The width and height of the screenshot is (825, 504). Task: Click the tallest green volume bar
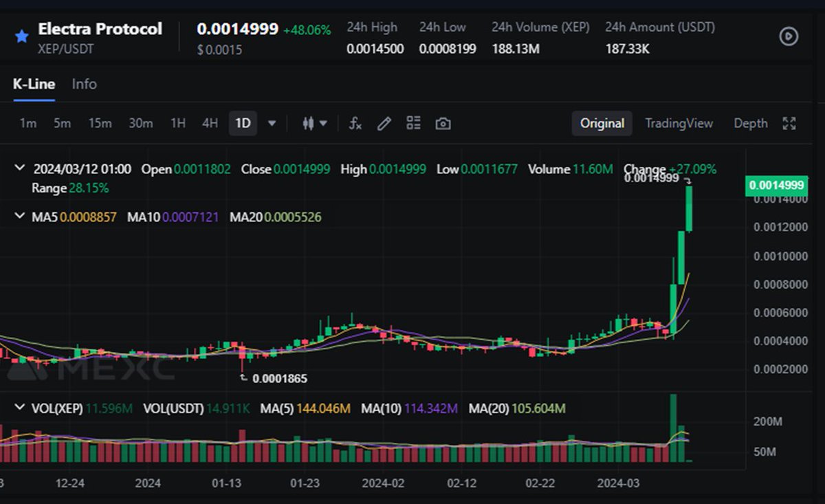click(x=673, y=428)
